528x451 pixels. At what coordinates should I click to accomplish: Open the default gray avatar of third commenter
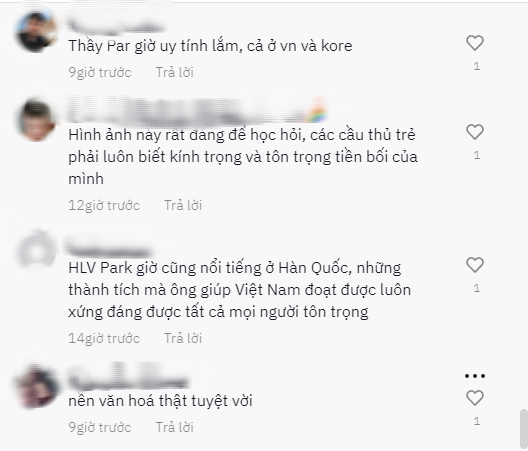pos(36,251)
